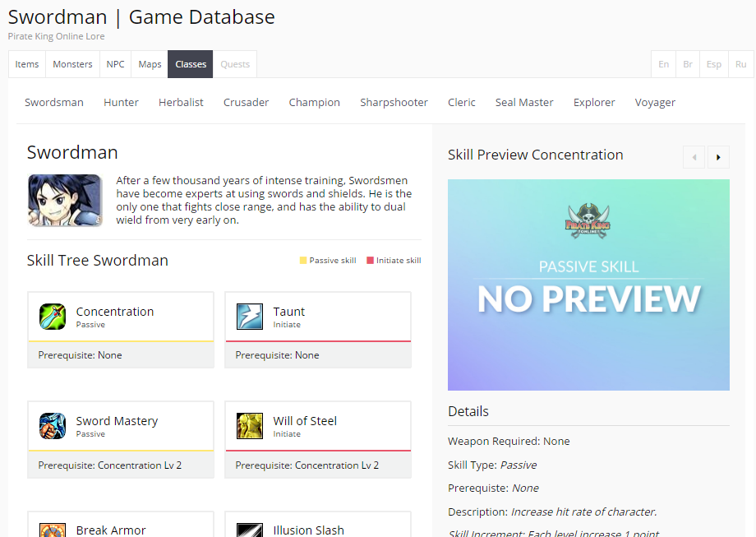Switch language to Ru
The height and width of the screenshot is (537, 756).
point(740,64)
